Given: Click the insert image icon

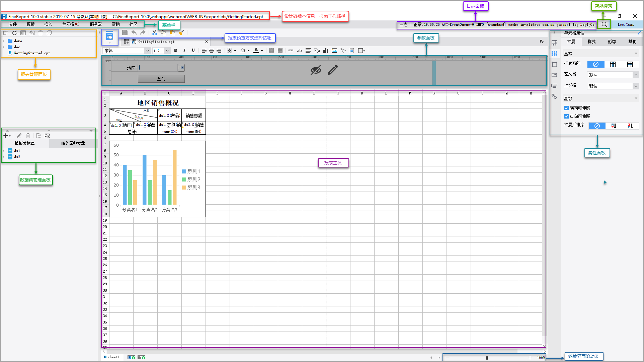Looking at the screenshot, I should point(334,51).
